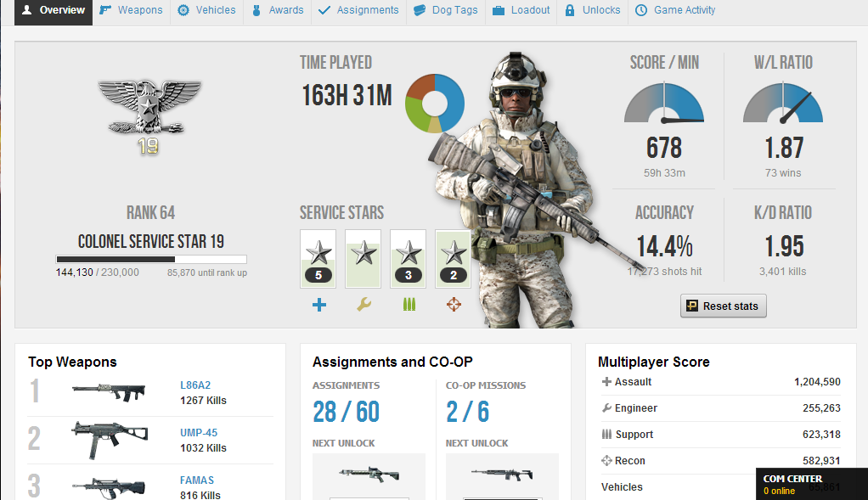Click the Weapons tab pistol icon

(x=105, y=10)
